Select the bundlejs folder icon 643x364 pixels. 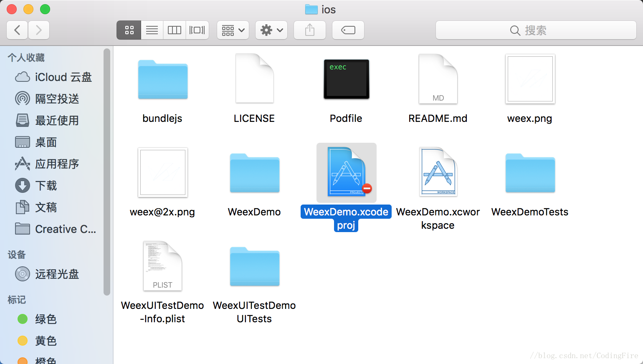pyautogui.click(x=163, y=79)
